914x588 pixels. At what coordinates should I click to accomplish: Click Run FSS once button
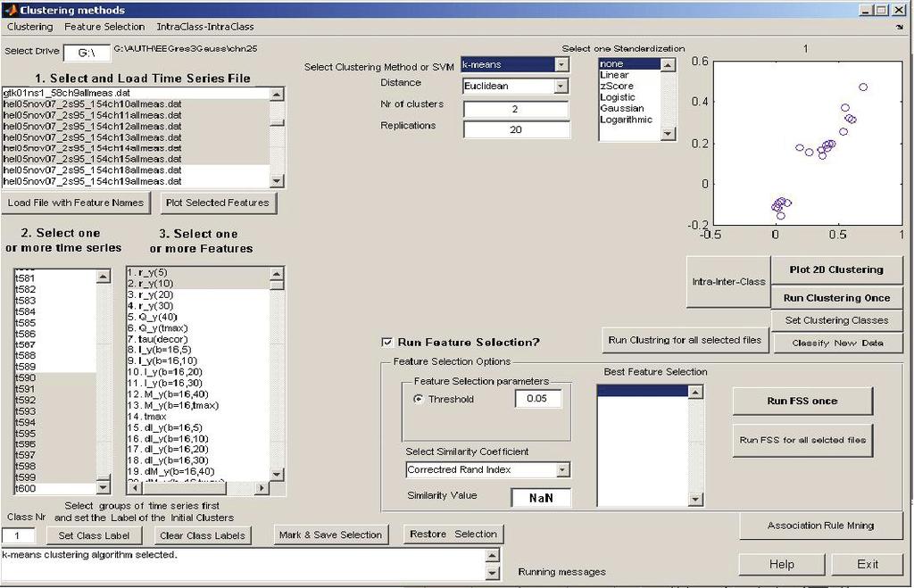(x=802, y=401)
